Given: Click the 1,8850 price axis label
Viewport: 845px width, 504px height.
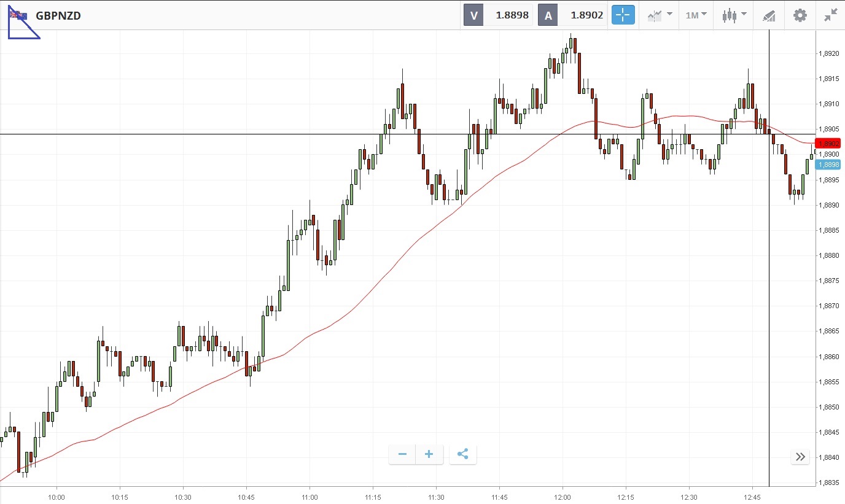Looking at the screenshot, I should click(828, 407).
